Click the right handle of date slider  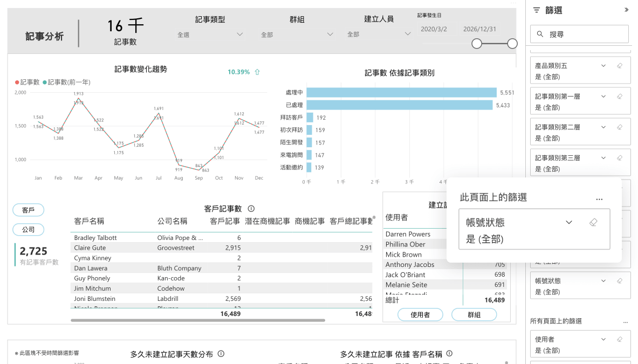click(512, 44)
